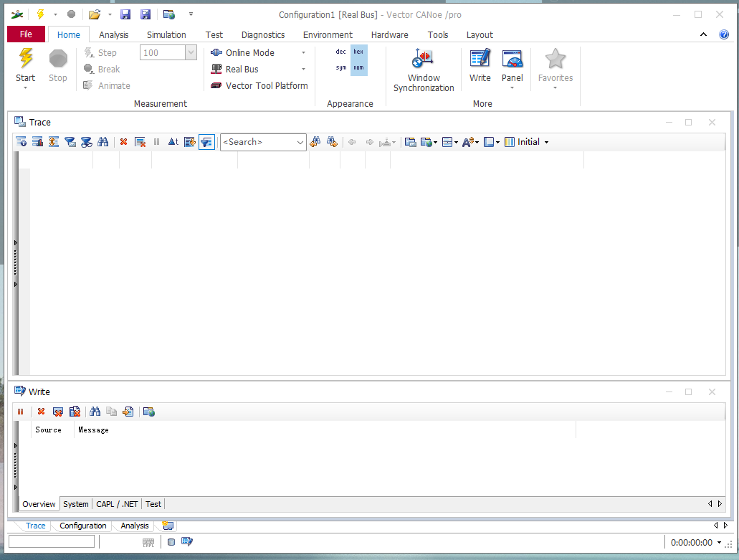The image size is (739, 560).
Task: Click the Trace toolbar first icon for detail view
Action: pos(22,142)
